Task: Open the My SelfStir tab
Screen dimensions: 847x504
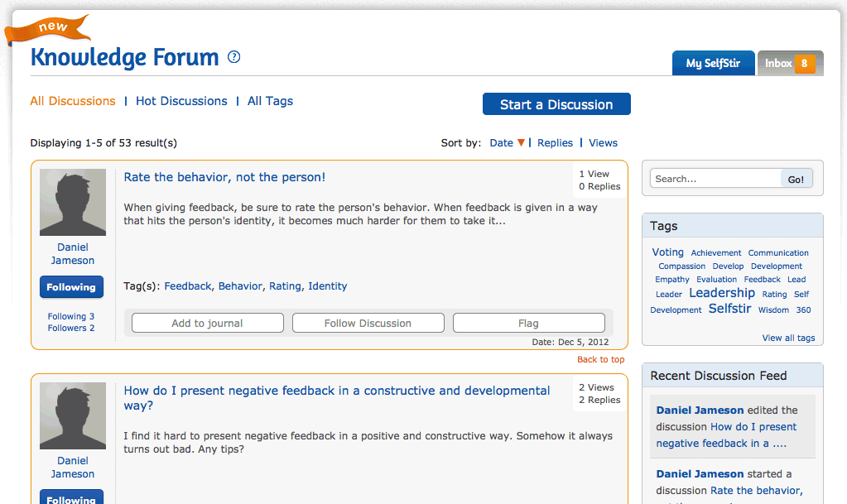Action: pyautogui.click(x=713, y=63)
